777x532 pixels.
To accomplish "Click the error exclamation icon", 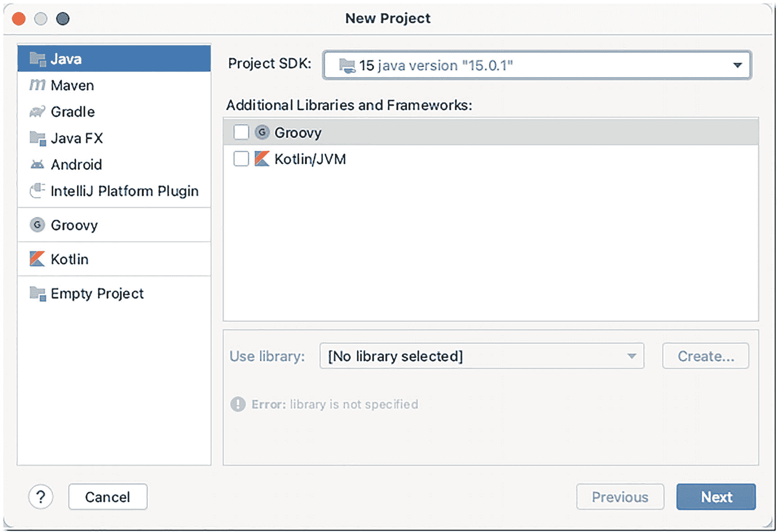I will pyautogui.click(x=238, y=404).
